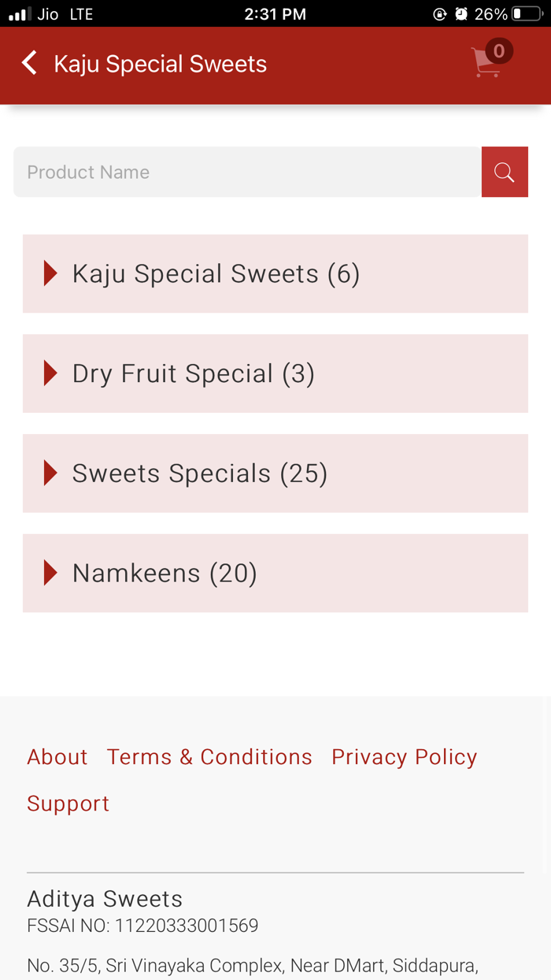551x980 pixels.
Task: Tap the orientation lock icon
Action: (441, 13)
